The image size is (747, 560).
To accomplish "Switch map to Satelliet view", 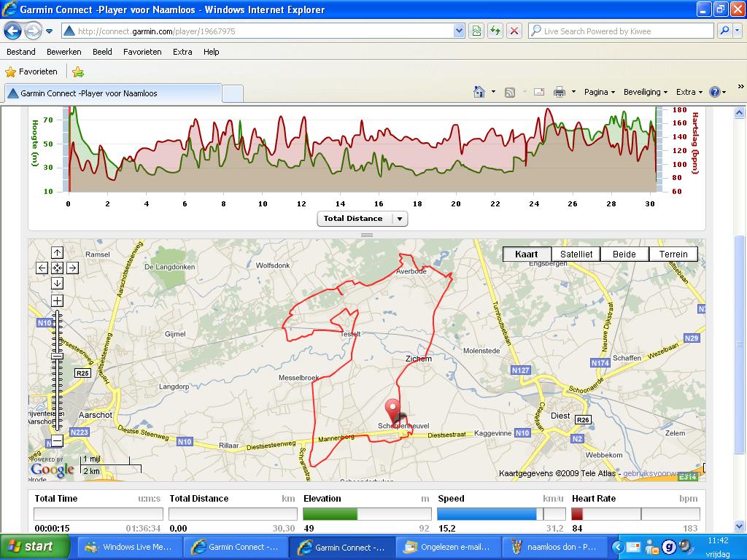I will coord(576,254).
